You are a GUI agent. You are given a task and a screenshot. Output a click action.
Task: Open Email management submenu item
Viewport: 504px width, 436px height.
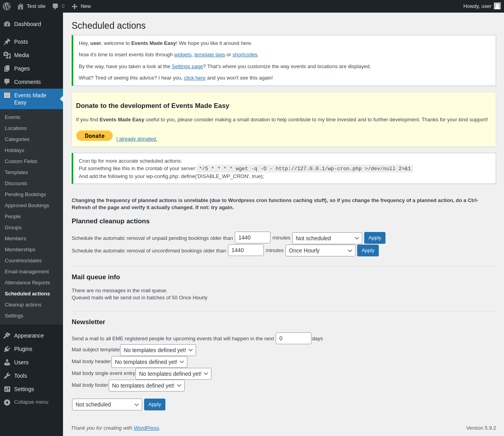(27, 272)
